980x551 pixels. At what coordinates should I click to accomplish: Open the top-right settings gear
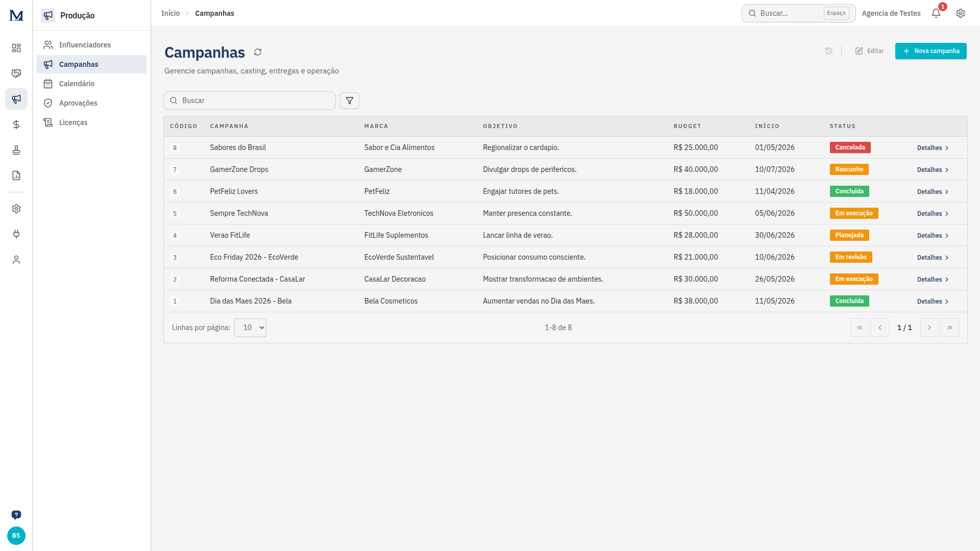pos(961,13)
